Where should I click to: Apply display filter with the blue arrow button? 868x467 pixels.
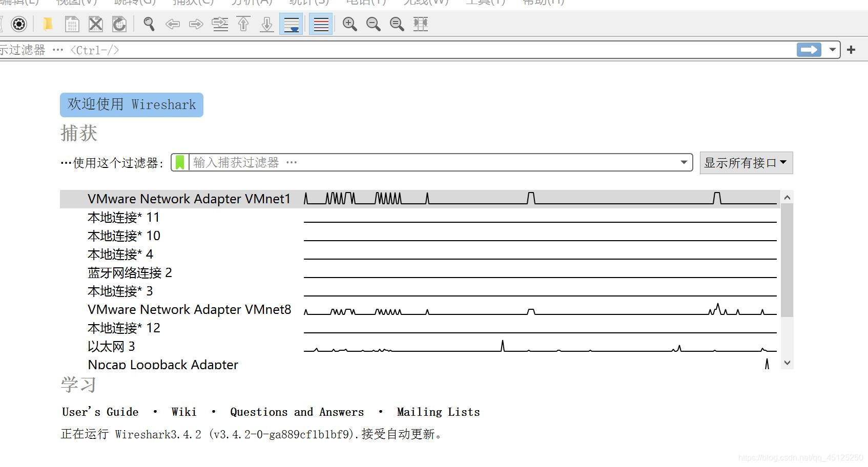[809, 50]
